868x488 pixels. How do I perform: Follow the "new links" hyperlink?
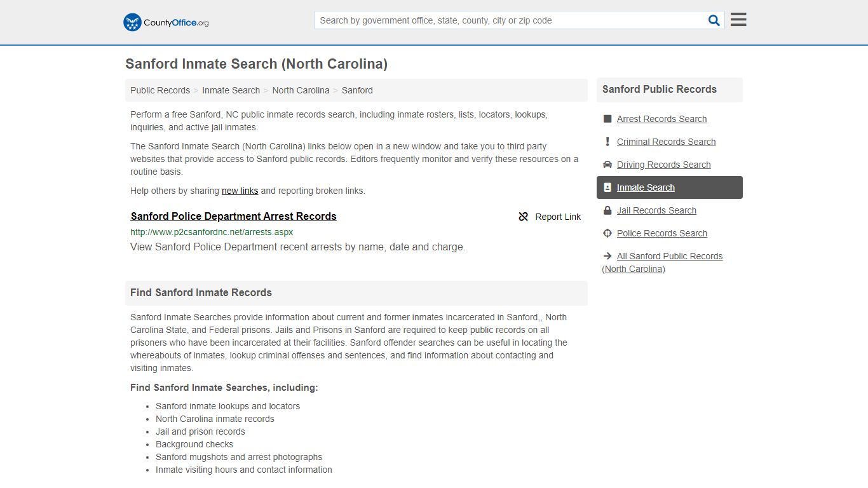tap(240, 191)
